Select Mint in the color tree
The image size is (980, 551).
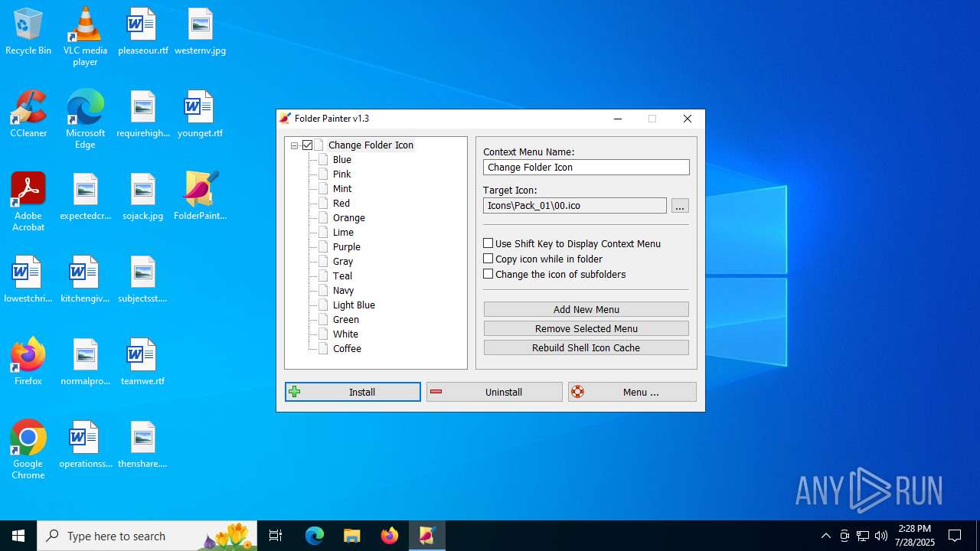pyautogui.click(x=342, y=189)
